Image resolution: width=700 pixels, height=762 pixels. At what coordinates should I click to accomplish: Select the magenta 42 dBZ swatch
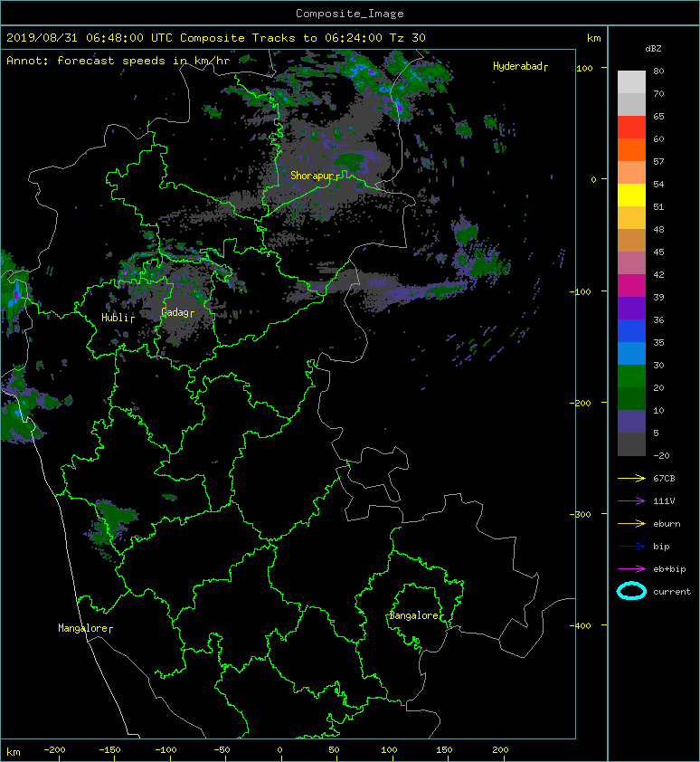pyautogui.click(x=631, y=285)
